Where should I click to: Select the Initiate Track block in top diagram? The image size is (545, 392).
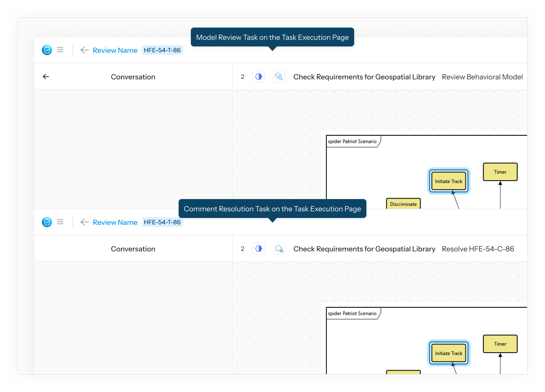point(449,181)
